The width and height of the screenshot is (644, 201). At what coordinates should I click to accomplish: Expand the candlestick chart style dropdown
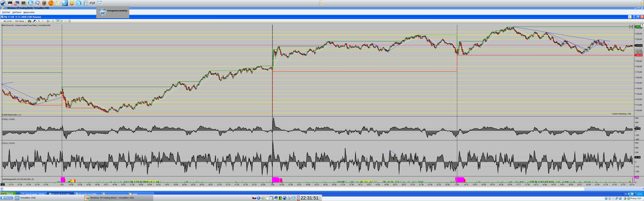coord(32,21)
